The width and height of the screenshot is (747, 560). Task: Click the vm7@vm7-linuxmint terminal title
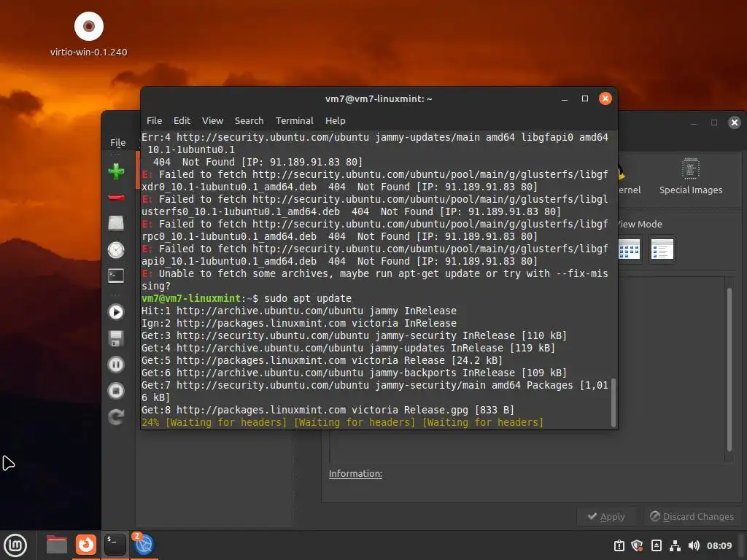pos(379,98)
